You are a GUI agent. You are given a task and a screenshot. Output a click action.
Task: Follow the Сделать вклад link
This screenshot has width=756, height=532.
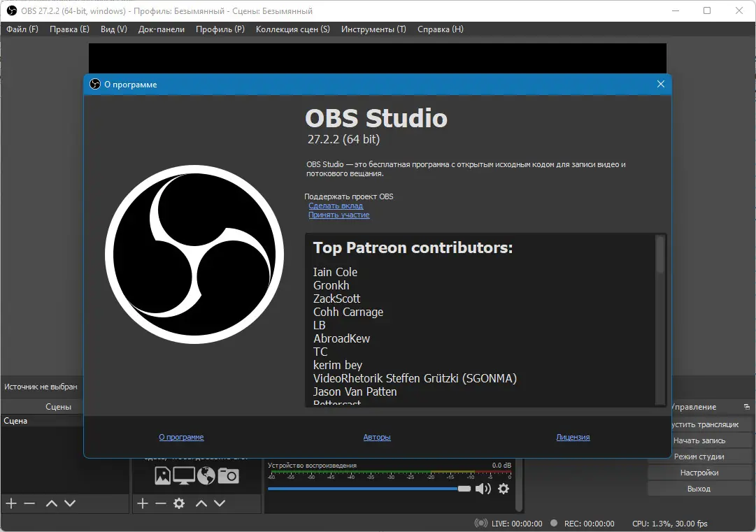pyautogui.click(x=336, y=206)
